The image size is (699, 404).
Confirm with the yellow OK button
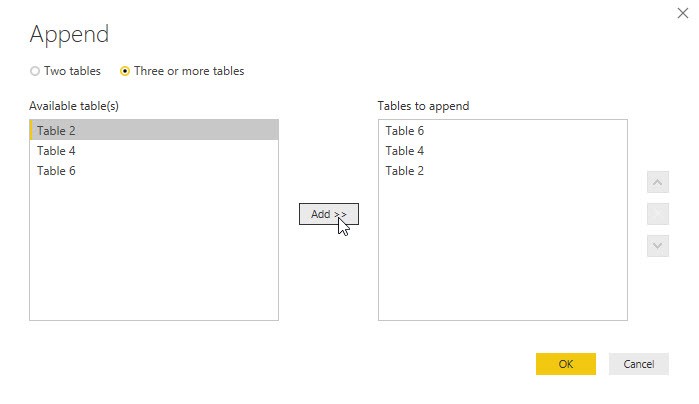click(566, 364)
